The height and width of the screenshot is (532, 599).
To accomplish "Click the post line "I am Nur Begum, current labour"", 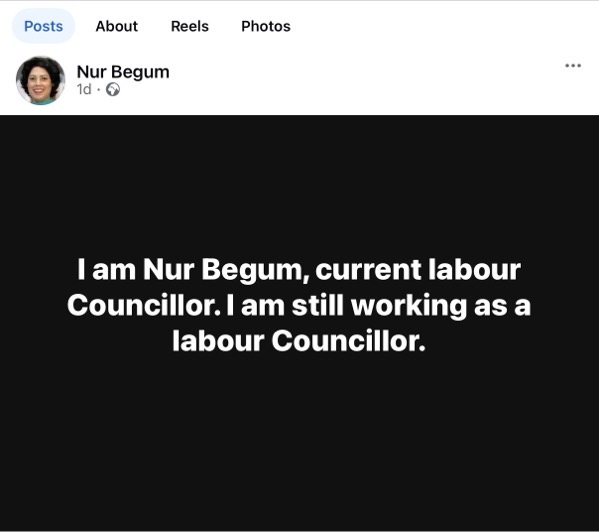I will (299, 270).
